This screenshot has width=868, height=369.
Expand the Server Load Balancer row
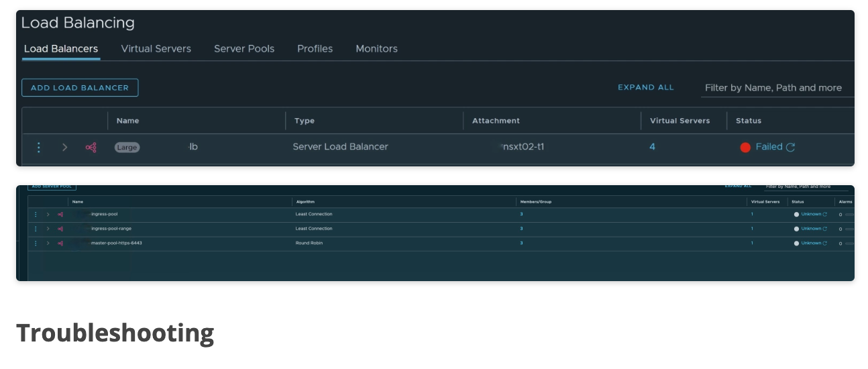pyautogui.click(x=65, y=147)
